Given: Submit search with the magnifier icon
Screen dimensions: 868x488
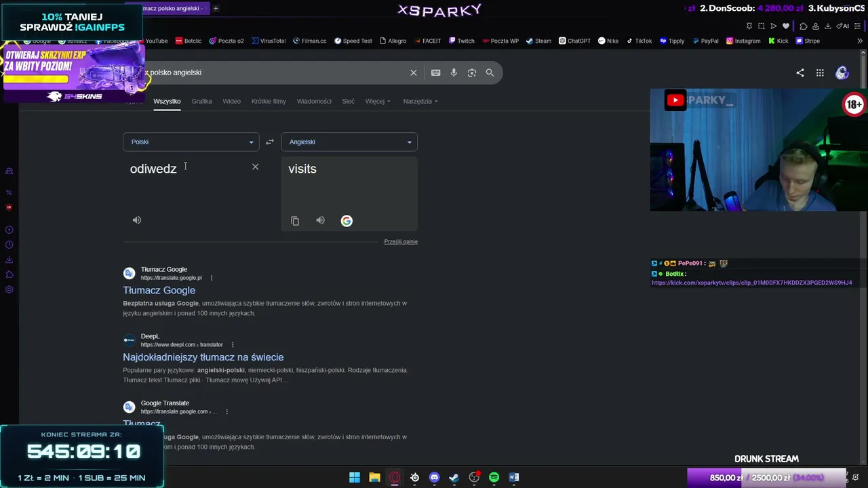Looking at the screenshot, I should point(490,73).
